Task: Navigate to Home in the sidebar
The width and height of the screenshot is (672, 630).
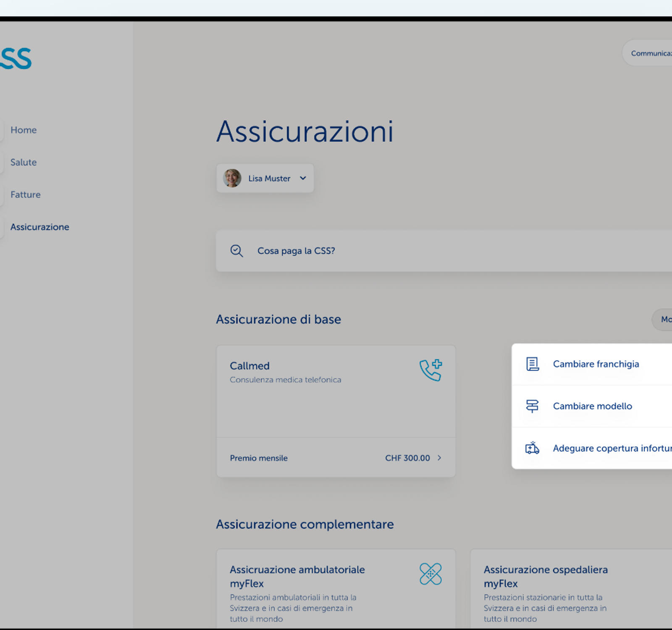Action: [x=24, y=130]
